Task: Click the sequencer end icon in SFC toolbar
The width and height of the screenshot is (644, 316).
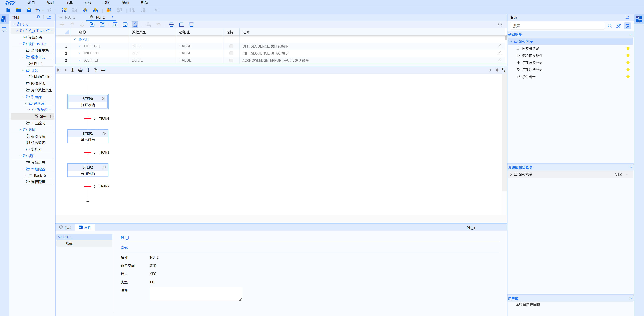Action: (x=72, y=70)
